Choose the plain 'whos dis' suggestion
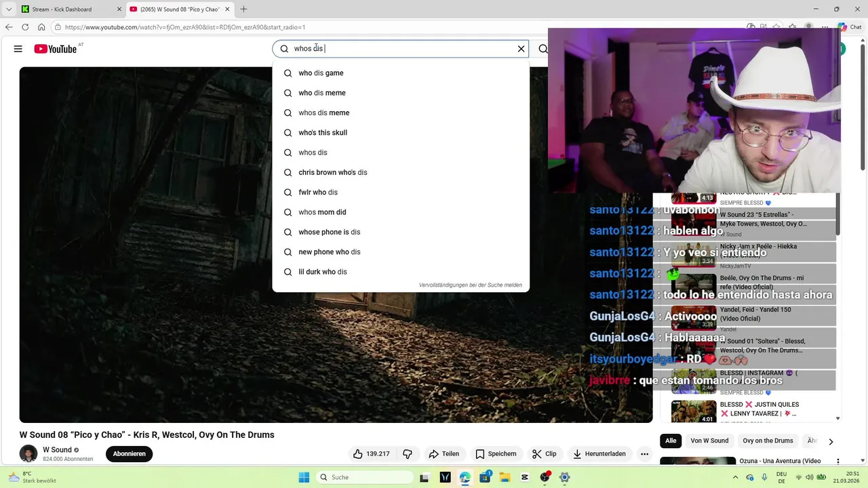 click(x=400, y=152)
